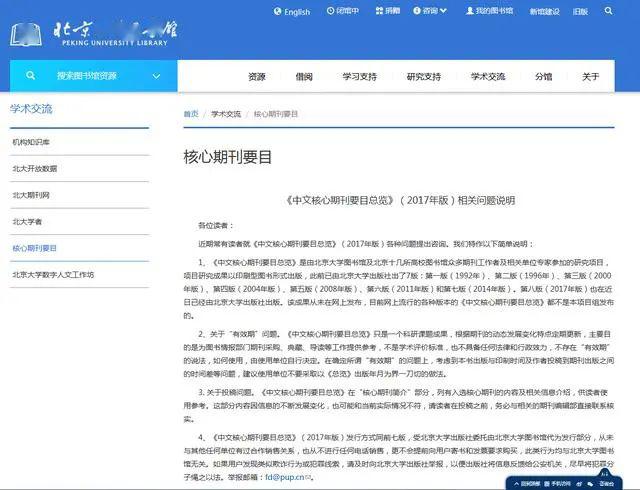Open the 资源 navigation menu

click(257, 76)
